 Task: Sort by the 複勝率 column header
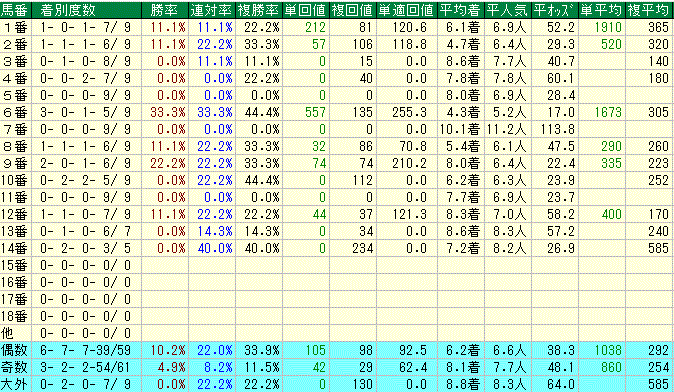[259, 10]
